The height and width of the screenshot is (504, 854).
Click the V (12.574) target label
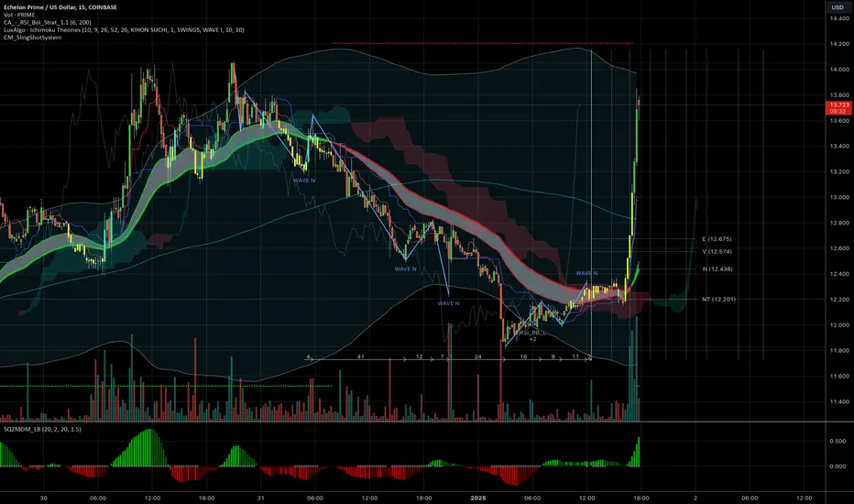(717, 252)
